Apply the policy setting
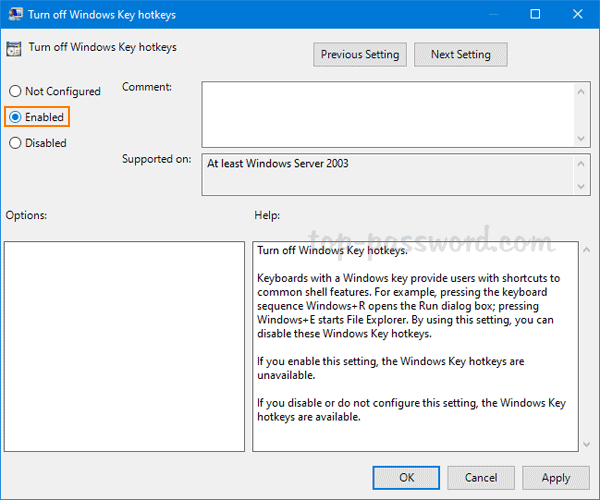This screenshot has height=500, width=600. 555,478
